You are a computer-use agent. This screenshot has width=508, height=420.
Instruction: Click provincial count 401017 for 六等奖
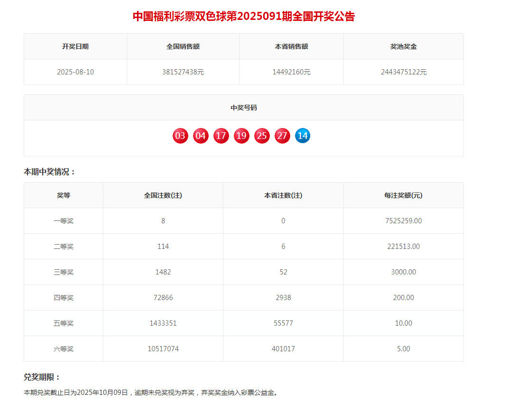283,349
